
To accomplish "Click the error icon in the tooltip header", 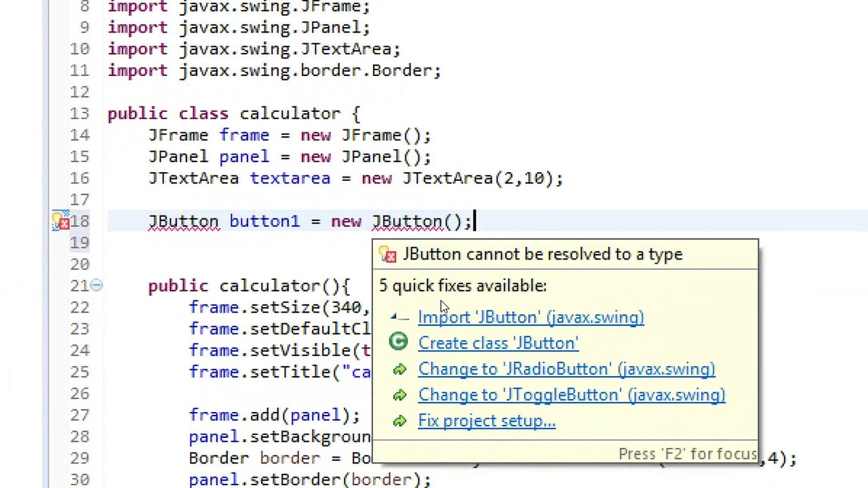I will [x=388, y=255].
